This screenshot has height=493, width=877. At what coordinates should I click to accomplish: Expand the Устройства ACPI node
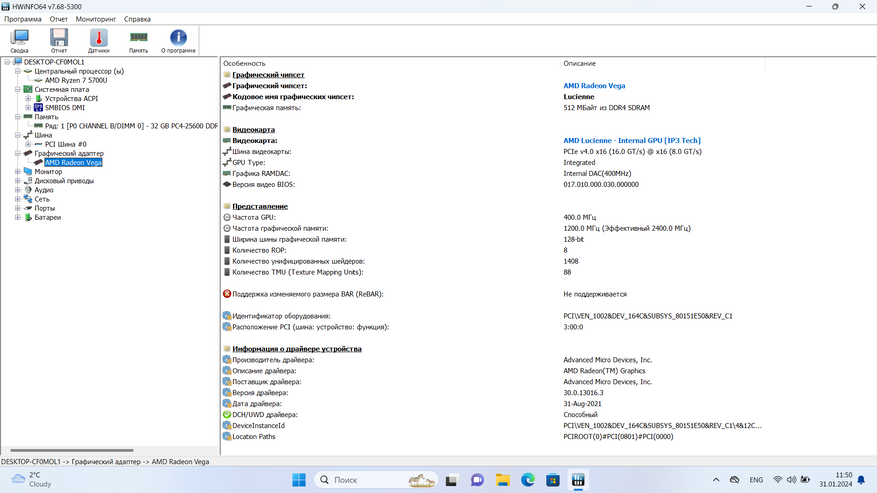28,98
